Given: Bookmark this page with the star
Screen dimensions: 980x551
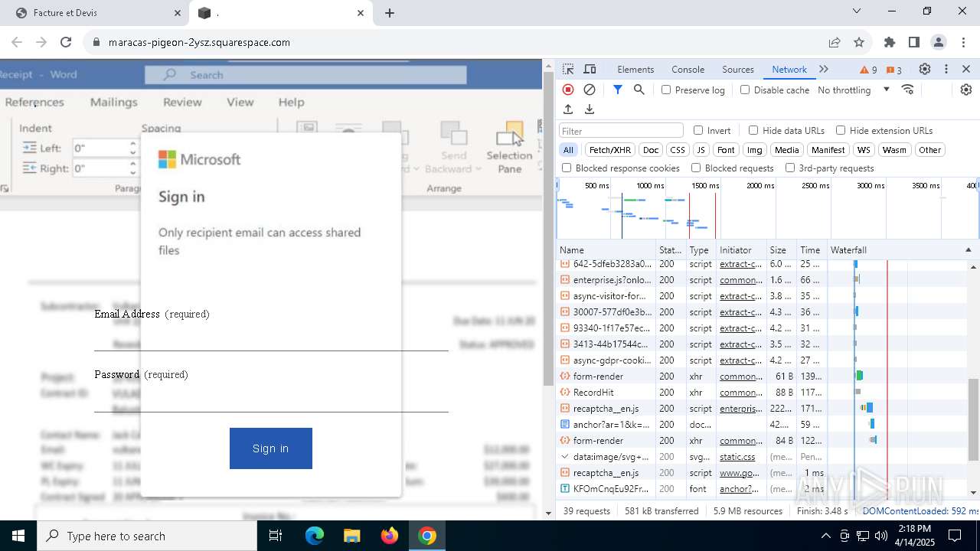Looking at the screenshot, I should pyautogui.click(x=859, y=42).
